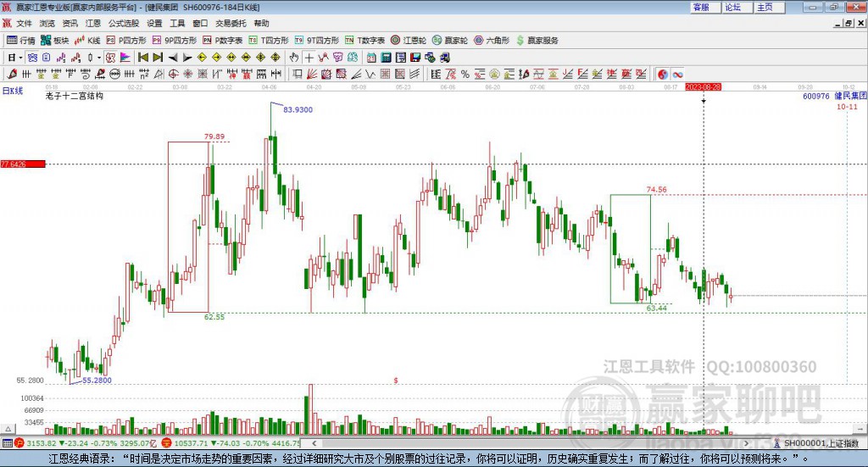The image size is (868, 467).
Task: Open the 9P四方形 tool
Action: (x=175, y=41)
